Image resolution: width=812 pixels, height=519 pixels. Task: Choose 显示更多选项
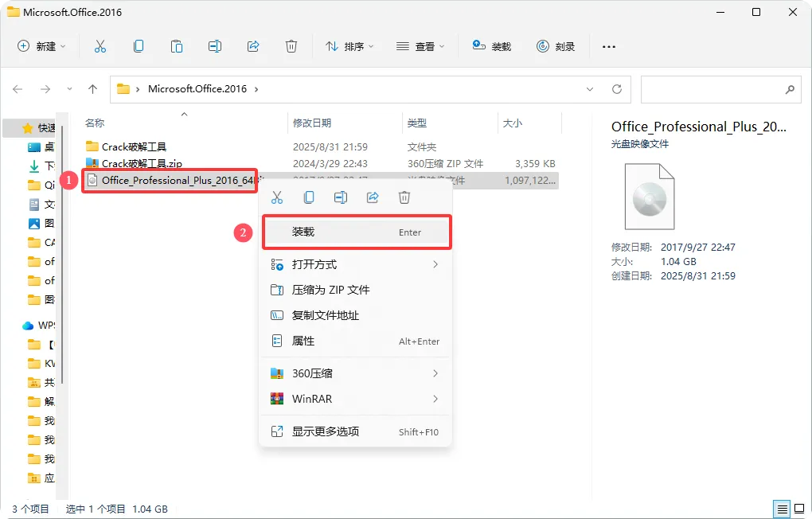click(357, 431)
